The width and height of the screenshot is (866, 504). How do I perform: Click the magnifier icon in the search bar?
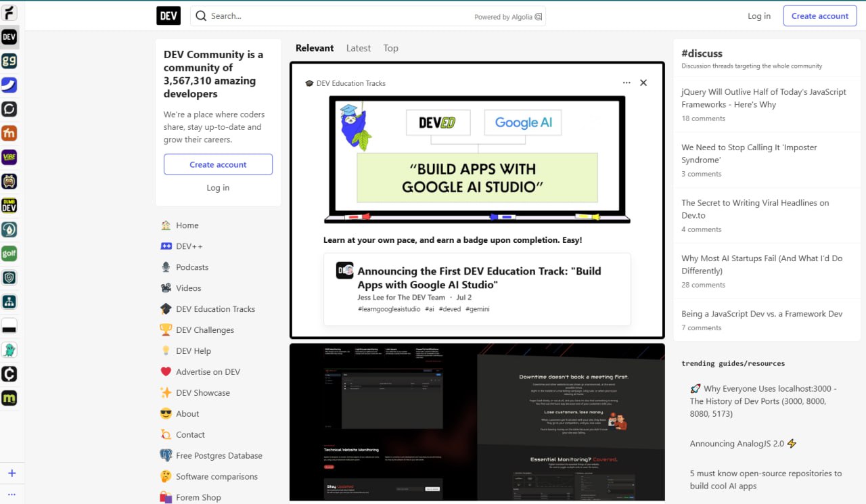pyautogui.click(x=200, y=16)
